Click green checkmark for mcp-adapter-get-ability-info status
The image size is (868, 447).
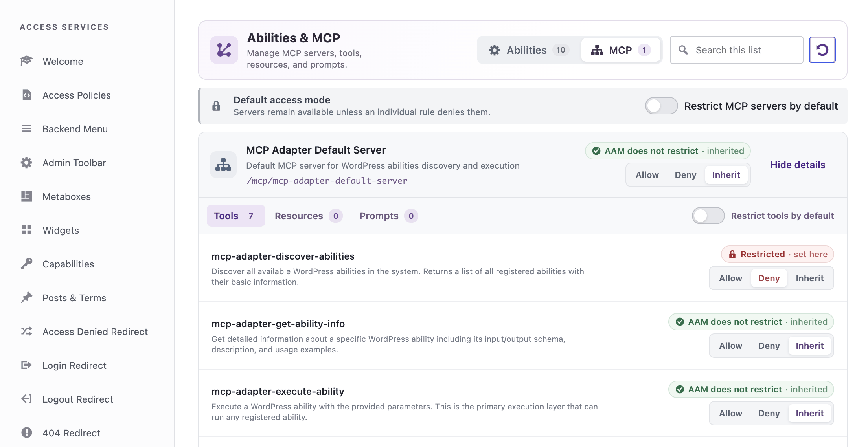680,322
